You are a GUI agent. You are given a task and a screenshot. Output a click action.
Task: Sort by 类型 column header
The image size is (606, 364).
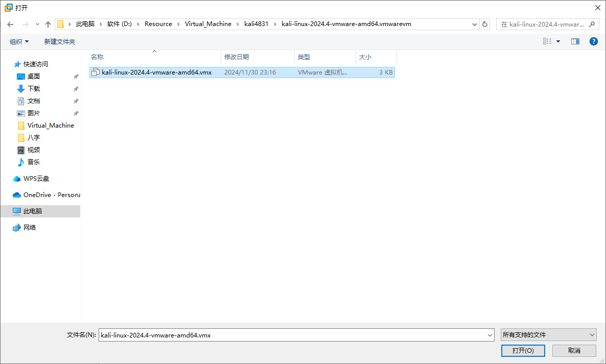[324, 57]
